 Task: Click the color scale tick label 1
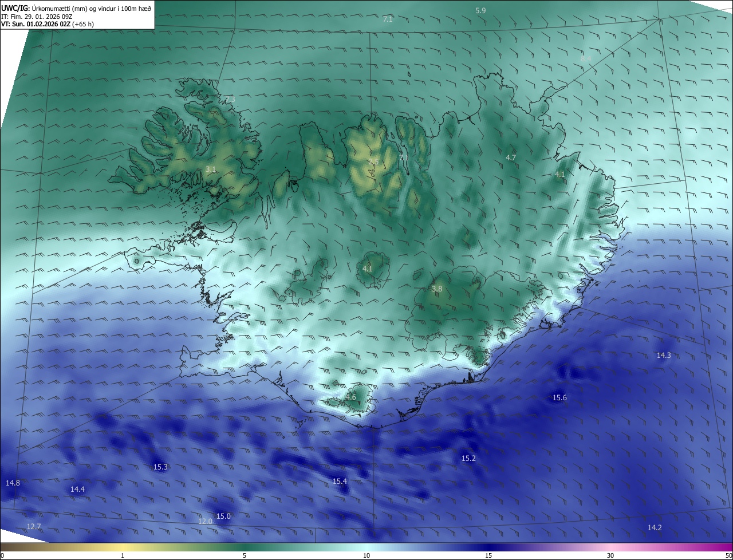click(x=123, y=555)
